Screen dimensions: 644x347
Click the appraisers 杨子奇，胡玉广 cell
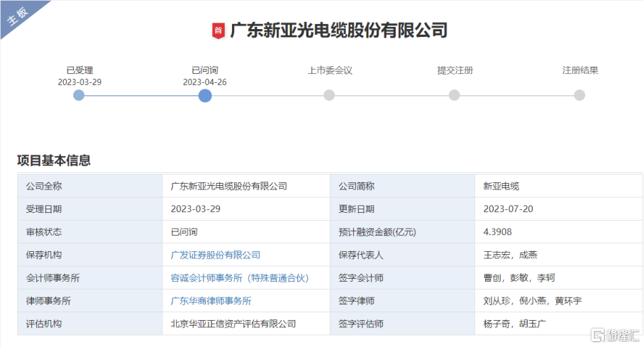tap(559, 324)
